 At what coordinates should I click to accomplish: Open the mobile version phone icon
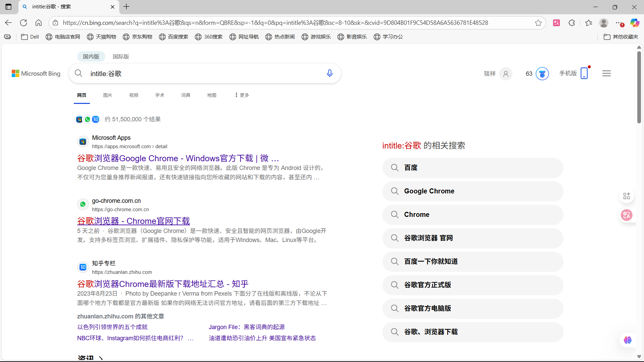coord(584,73)
